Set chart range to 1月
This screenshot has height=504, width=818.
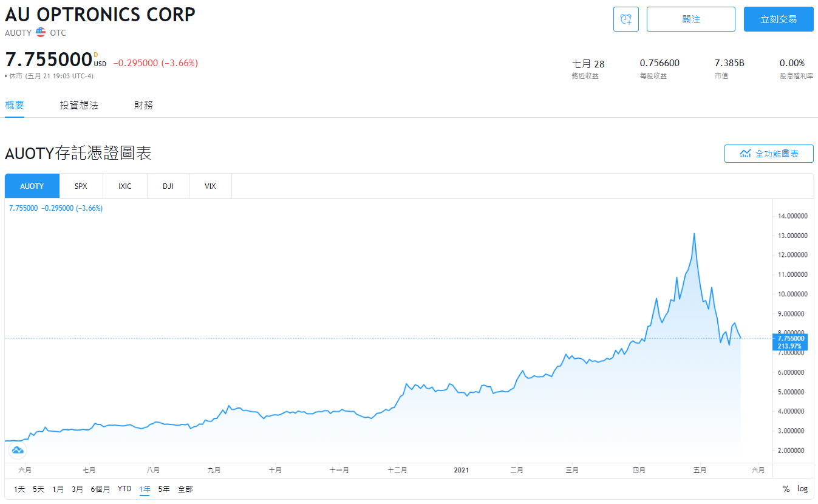(x=58, y=489)
